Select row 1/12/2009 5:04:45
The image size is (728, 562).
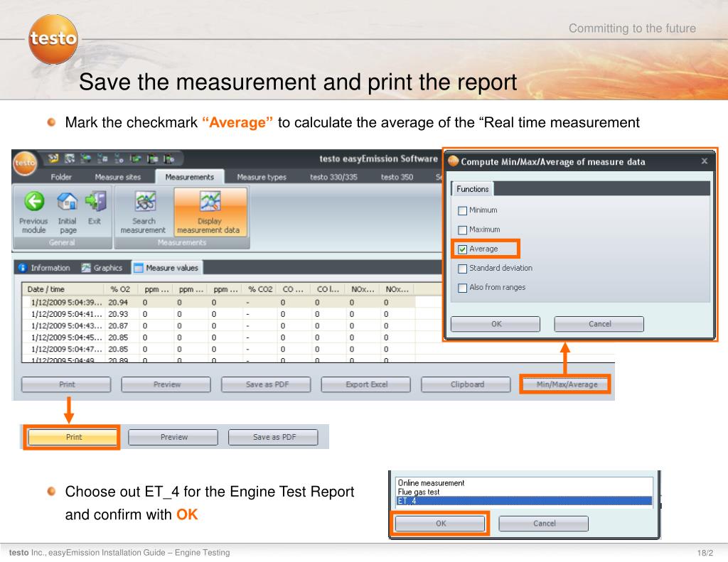pyautogui.click(x=218, y=337)
